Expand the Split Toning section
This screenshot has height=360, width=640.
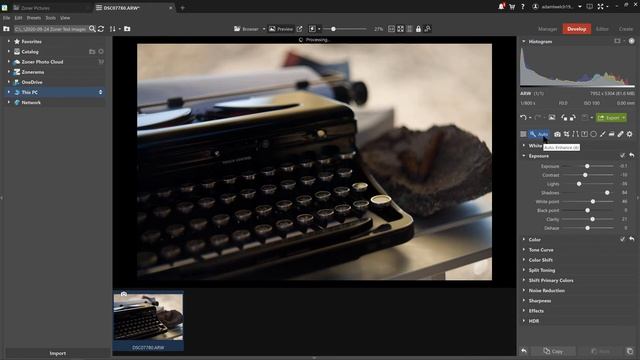click(x=524, y=270)
